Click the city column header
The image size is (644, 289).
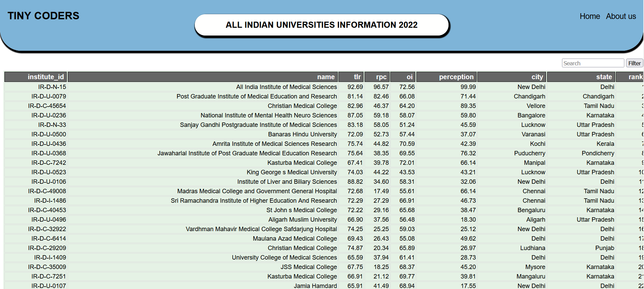tap(512, 77)
